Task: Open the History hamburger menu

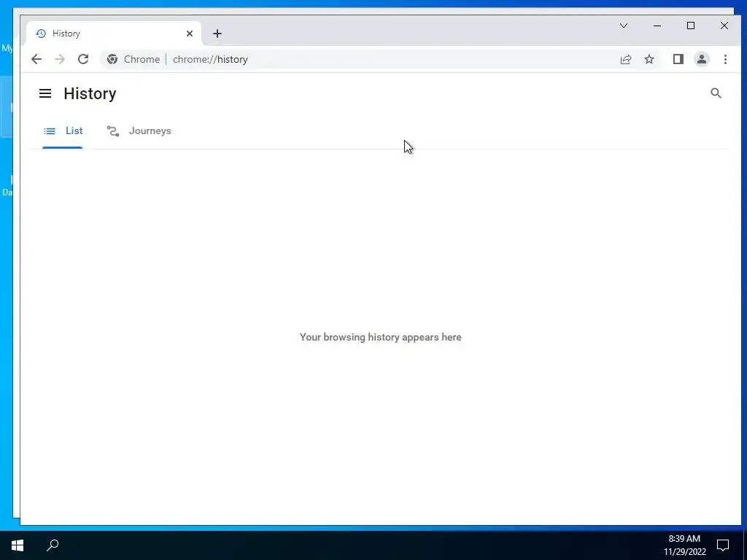Action: [45, 93]
